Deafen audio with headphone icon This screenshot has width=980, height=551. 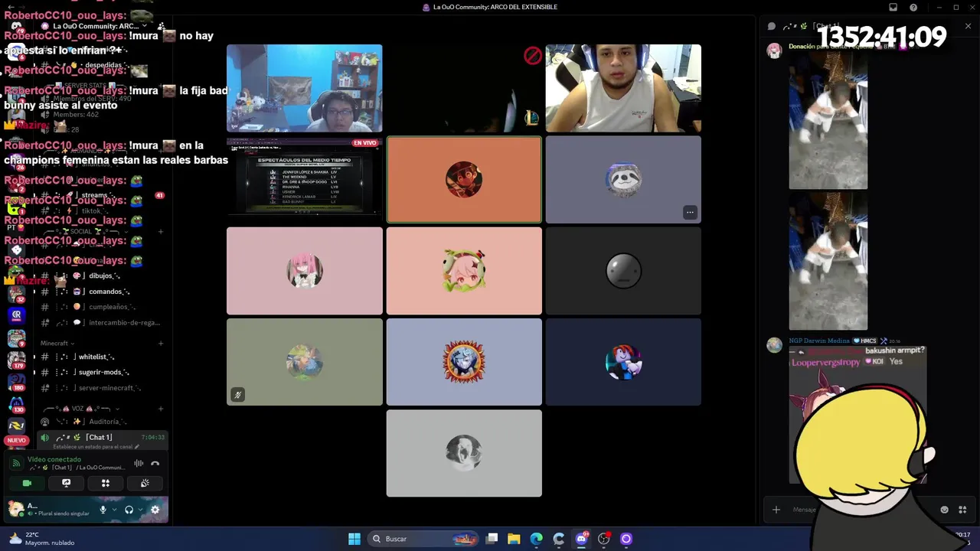click(129, 510)
